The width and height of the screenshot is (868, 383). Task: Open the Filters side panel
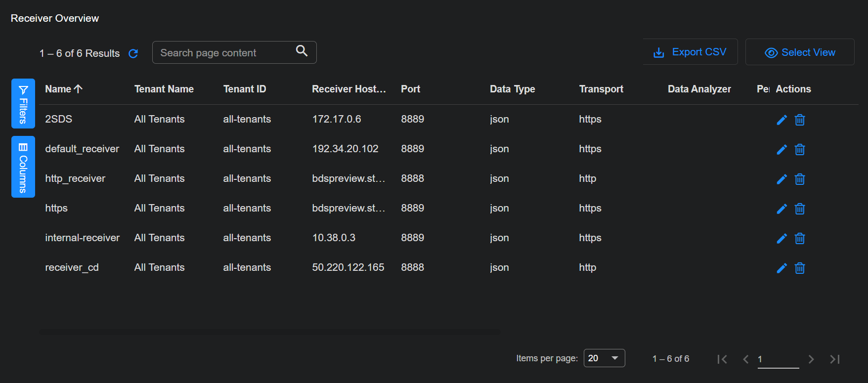coord(23,104)
